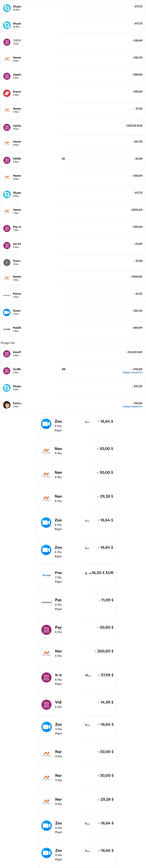The image size is (146, 868).
Task: Click Namecheap logo on 7 Mar $200,00 transaction
Action: [x=7, y=211]
